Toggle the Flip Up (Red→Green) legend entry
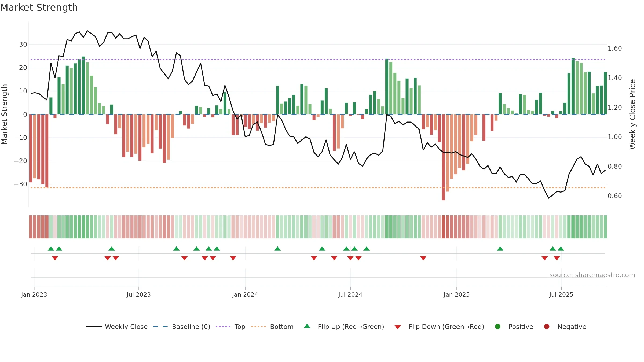This screenshot has height=362, width=644. [x=344, y=327]
